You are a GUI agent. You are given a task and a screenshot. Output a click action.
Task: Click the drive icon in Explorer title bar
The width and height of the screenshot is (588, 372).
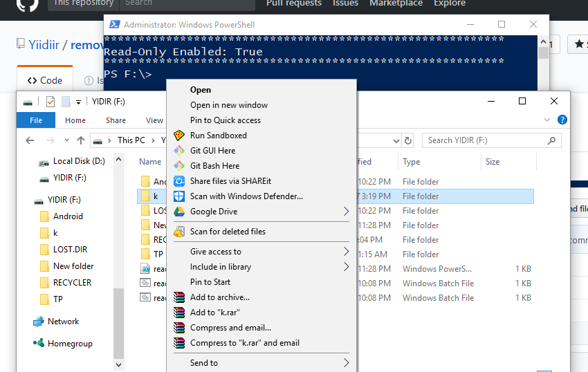pos(28,102)
